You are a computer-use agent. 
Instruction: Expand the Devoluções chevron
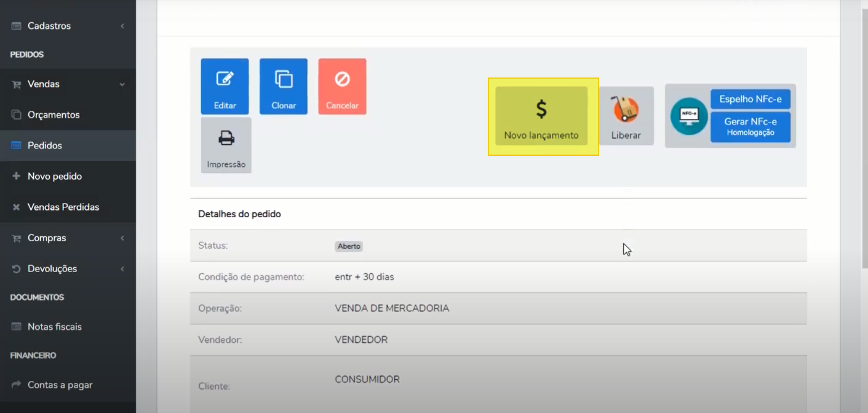coord(122,268)
